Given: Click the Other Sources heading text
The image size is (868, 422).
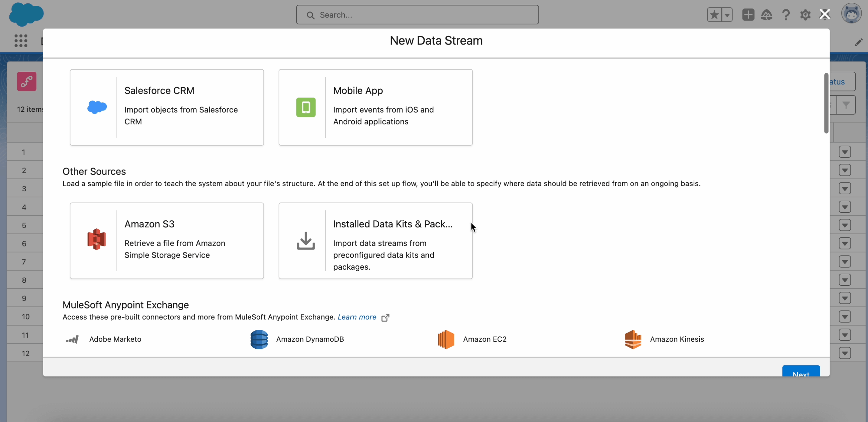Looking at the screenshot, I should coord(94,171).
